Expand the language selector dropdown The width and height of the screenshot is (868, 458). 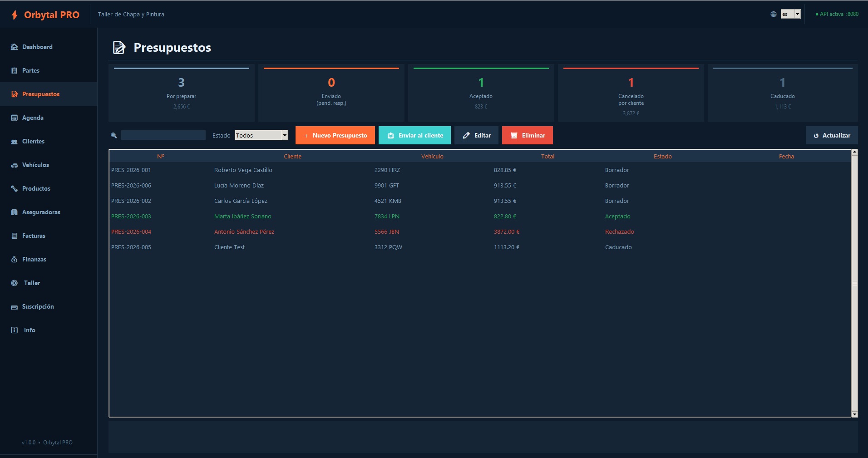coord(790,14)
